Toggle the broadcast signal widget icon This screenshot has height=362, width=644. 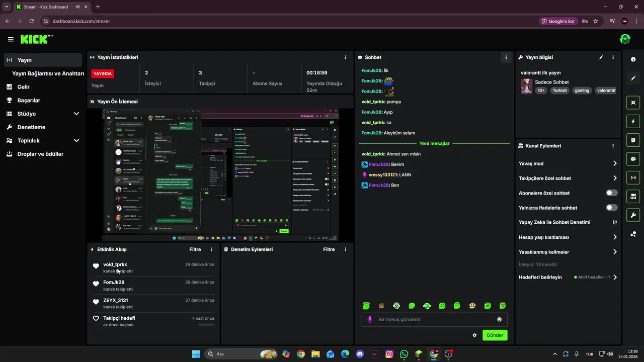(x=633, y=177)
